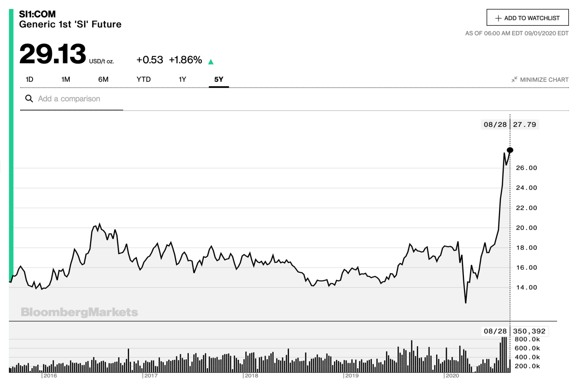The image size is (579, 392).
Task: Minimize the chart view
Action: [544, 80]
